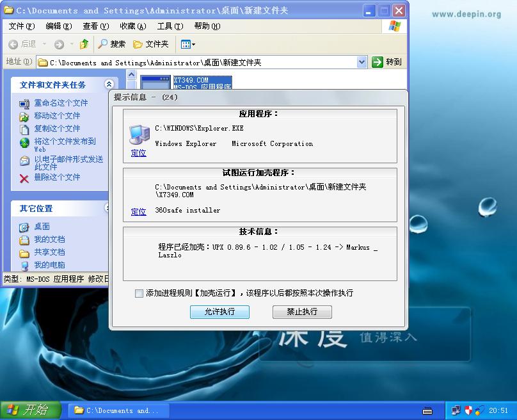Viewport: 517px width, 420px height.
Task: Open the 收藏(A) menu
Action: [133, 26]
